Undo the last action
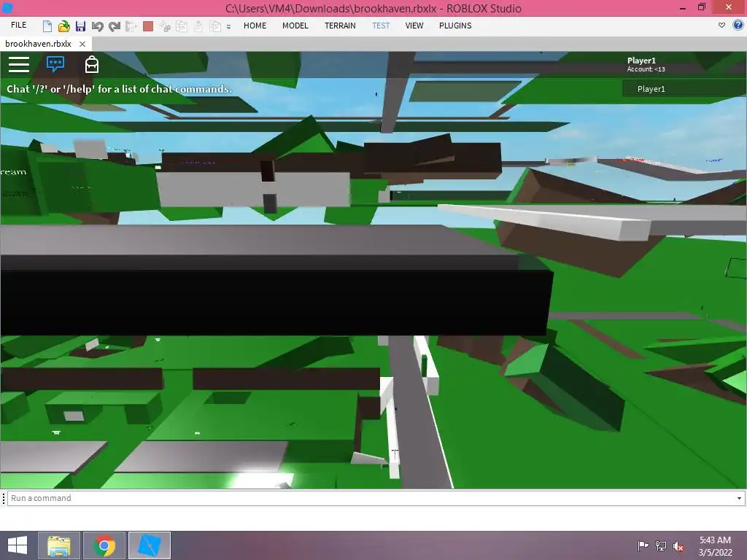 97,26
